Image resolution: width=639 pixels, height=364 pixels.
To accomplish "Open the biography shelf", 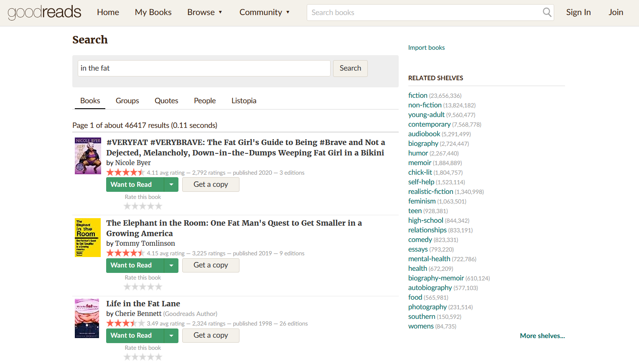I will (423, 144).
